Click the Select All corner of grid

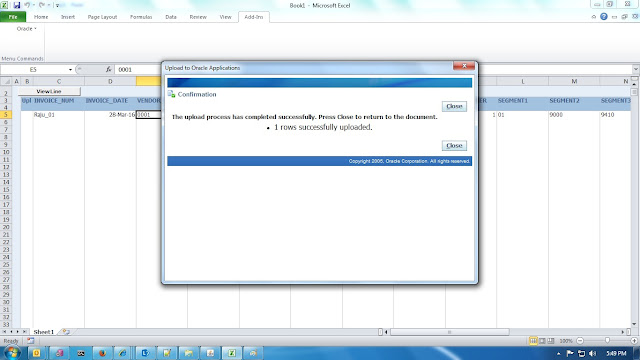(6, 81)
